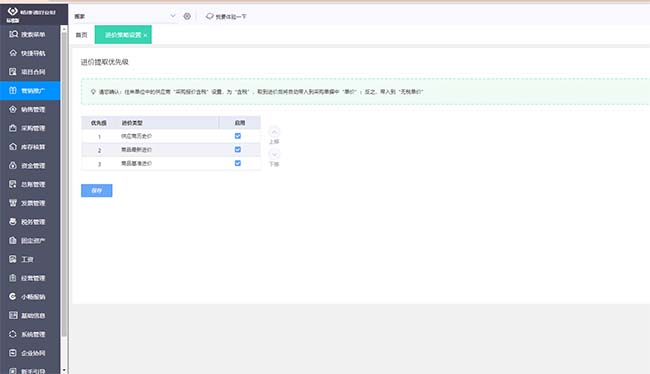The height and width of the screenshot is (374, 650).
Task: Toggle the 启用 checkbox for priority 1
Action: click(x=238, y=136)
